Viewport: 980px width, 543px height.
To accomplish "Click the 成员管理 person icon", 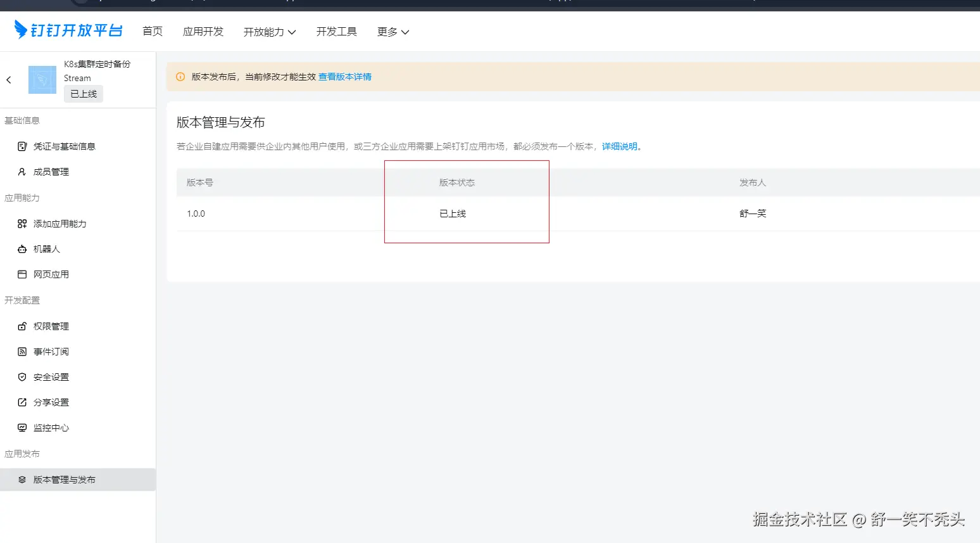I will click(x=22, y=172).
